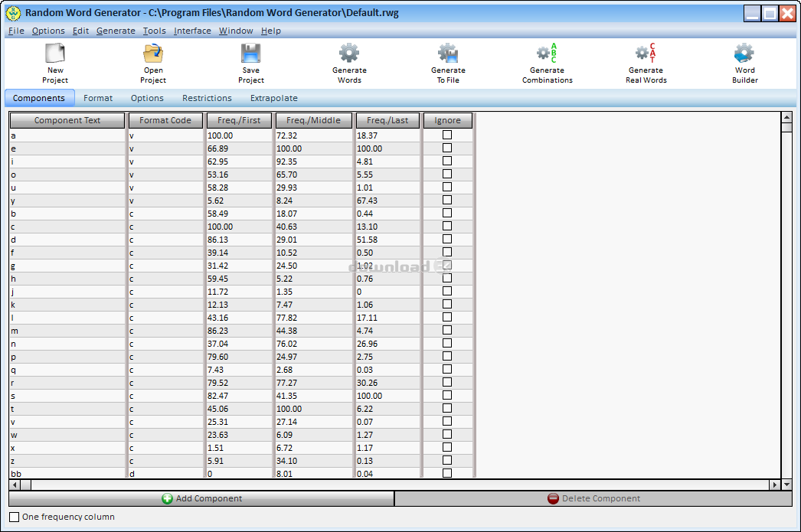Image resolution: width=801 pixels, height=532 pixels.
Task: Click the green plus Add Component button
Action: [201, 498]
